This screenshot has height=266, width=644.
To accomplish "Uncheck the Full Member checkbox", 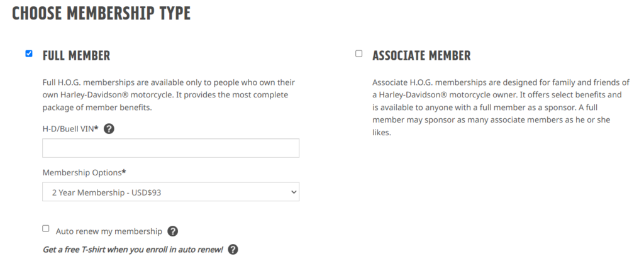I will pyautogui.click(x=29, y=53).
